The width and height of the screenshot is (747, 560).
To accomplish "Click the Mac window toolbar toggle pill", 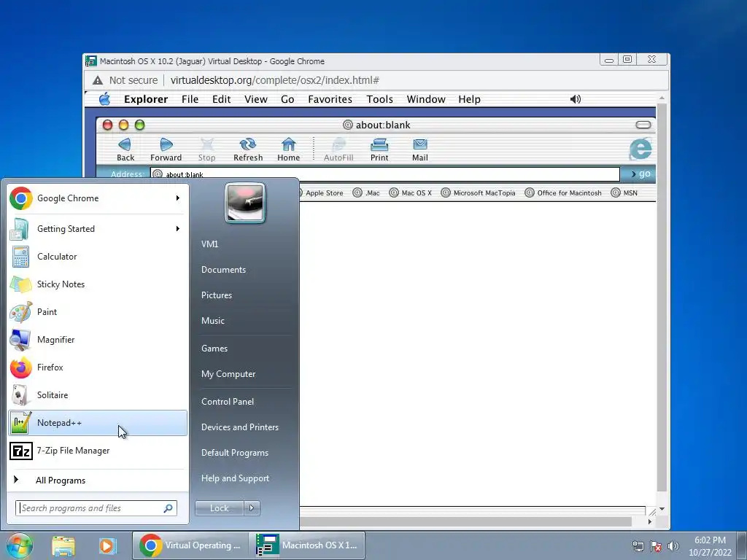I will tap(643, 125).
